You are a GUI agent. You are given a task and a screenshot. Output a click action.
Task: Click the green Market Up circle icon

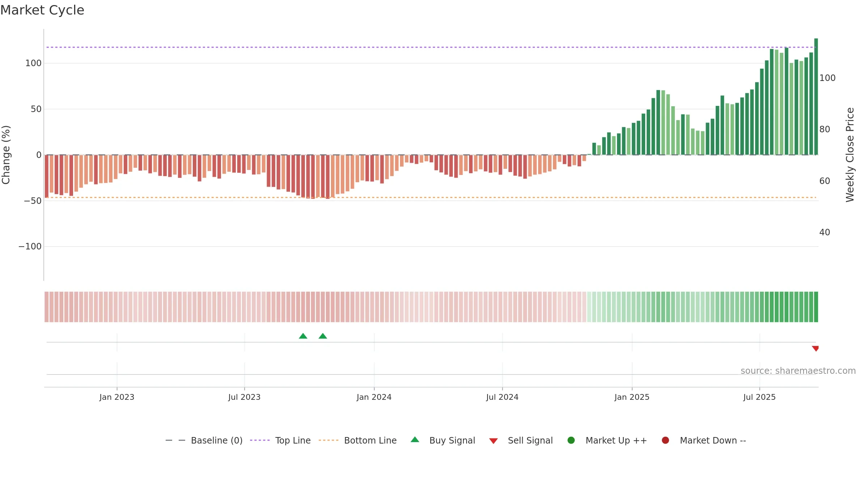(571, 440)
